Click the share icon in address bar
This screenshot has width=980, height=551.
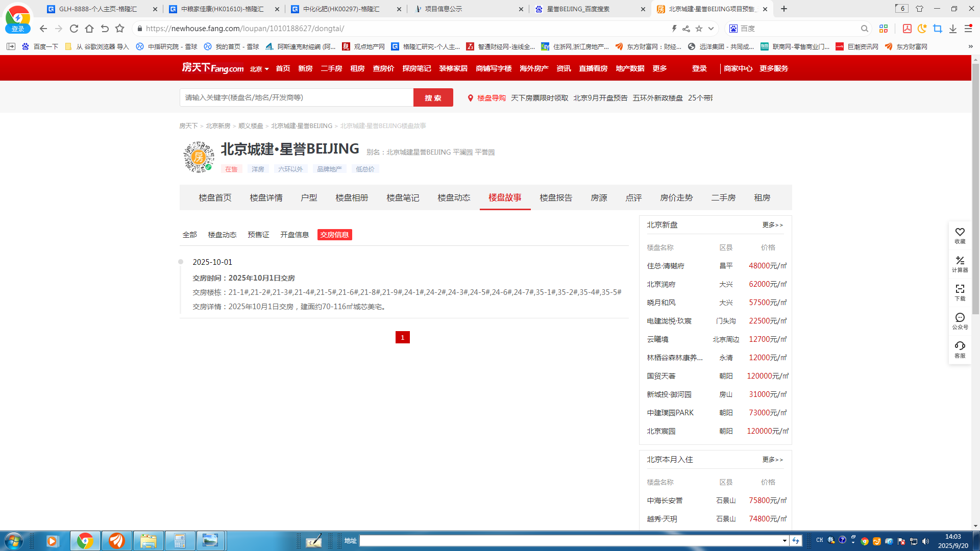686,29
